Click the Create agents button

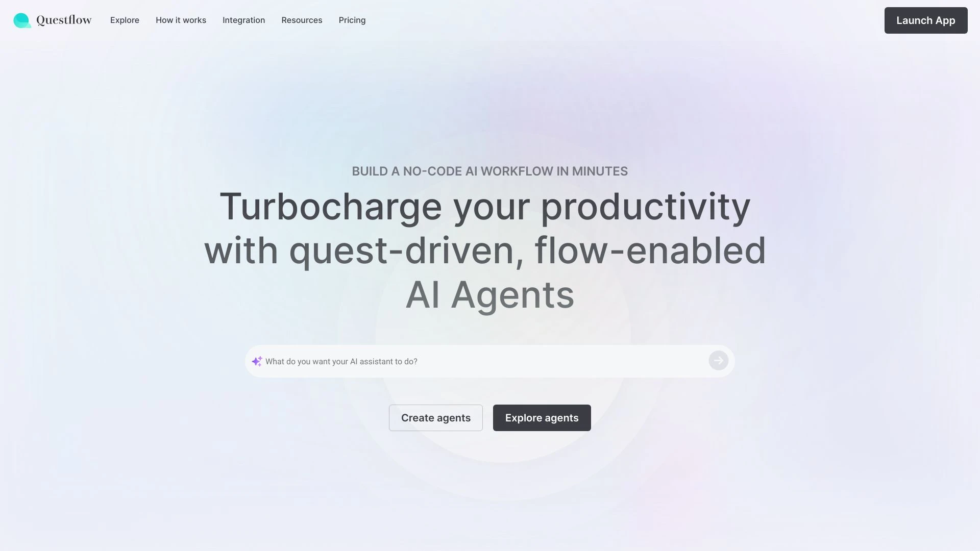[x=435, y=418]
